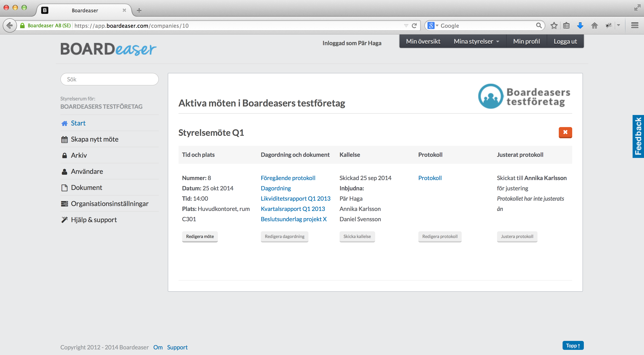Click the BOARDeaser logo
Image resolution: width=644 pixels, height=355 pixels.
coord(108,49)
